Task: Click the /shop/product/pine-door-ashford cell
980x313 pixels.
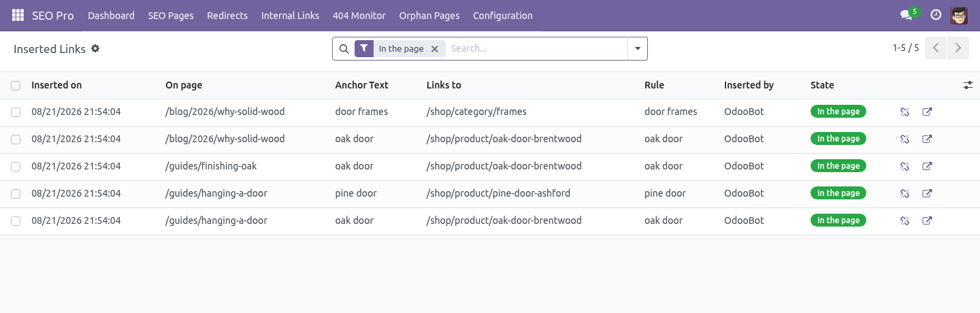Action: (498, 193)
